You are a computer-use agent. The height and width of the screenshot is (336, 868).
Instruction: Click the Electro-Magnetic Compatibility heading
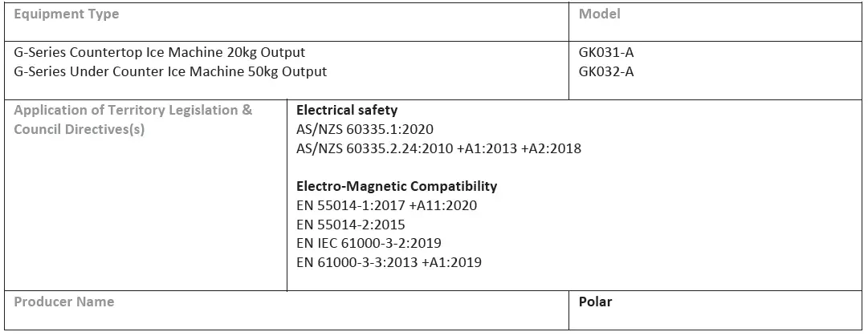(397, 186)
